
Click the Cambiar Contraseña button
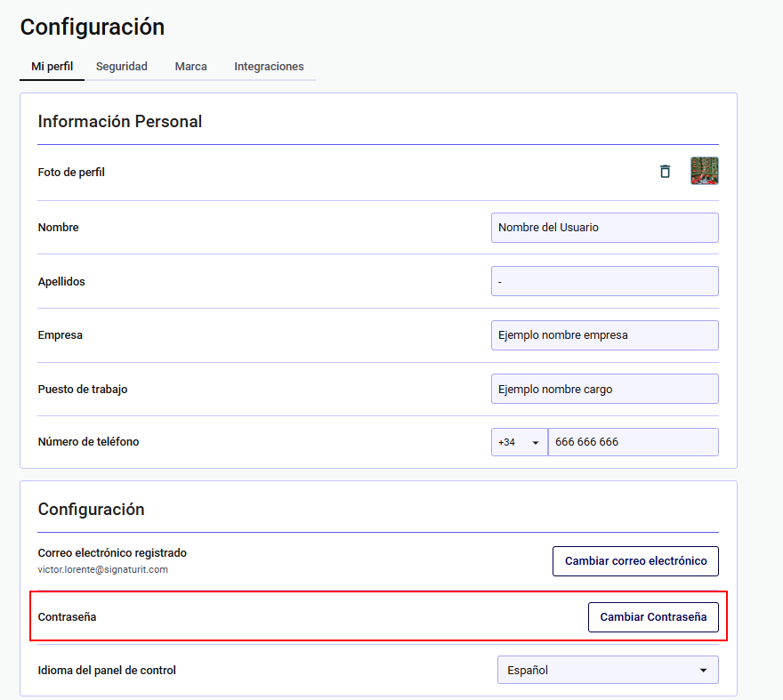pos(653,617)
